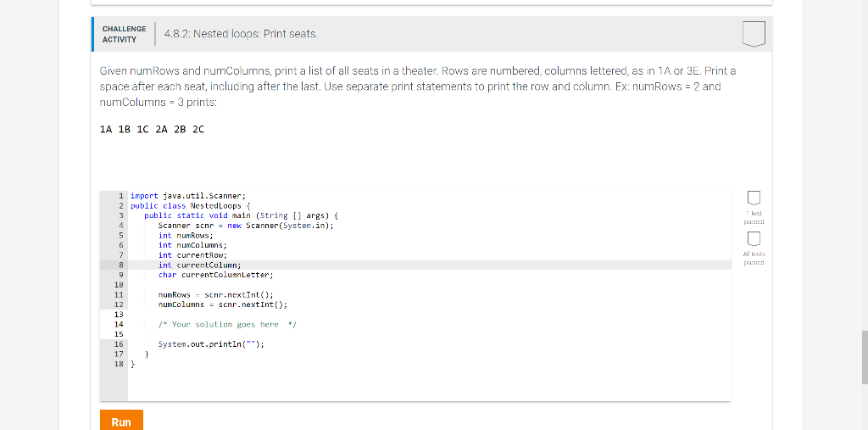Click the 'Your solution goes here' comment line
The image size is (868, 430).
227,324
